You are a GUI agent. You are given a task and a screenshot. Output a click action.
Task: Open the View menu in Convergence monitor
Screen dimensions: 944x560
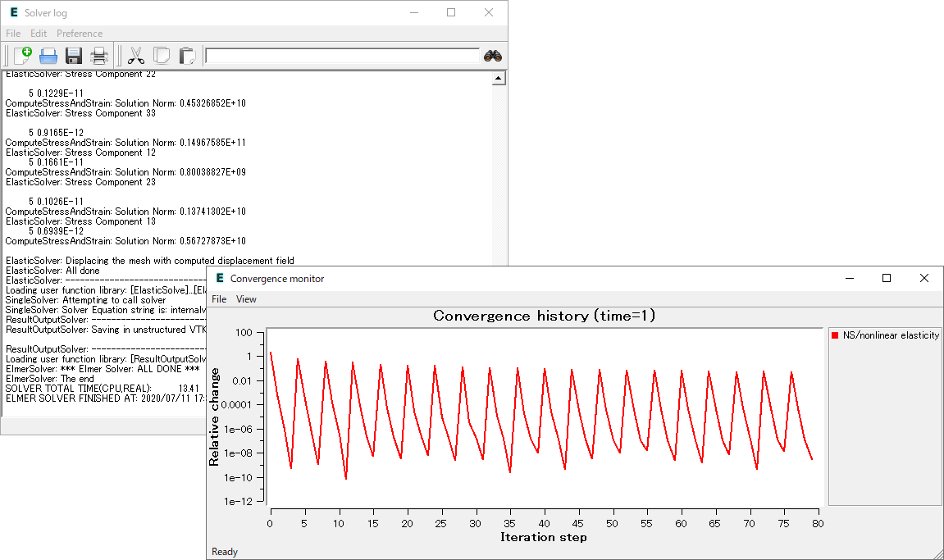coord(246,299)
